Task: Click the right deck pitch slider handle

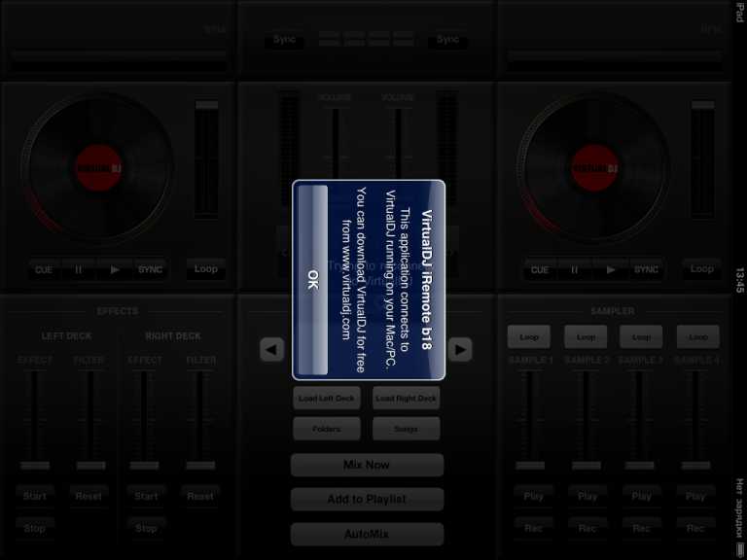Action: (x=702, y=105)
